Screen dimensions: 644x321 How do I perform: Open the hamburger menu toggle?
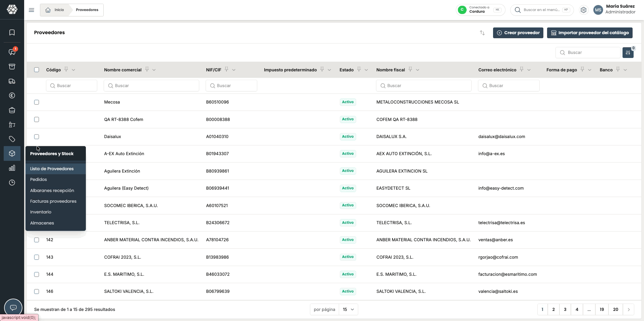click(x=32, y=10)
